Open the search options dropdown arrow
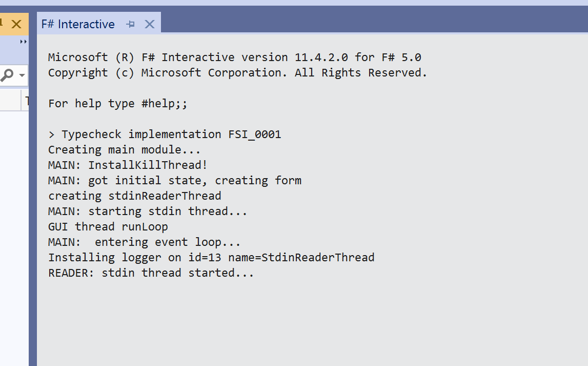Viewport: 588px width, 366px height. point(21,75)
